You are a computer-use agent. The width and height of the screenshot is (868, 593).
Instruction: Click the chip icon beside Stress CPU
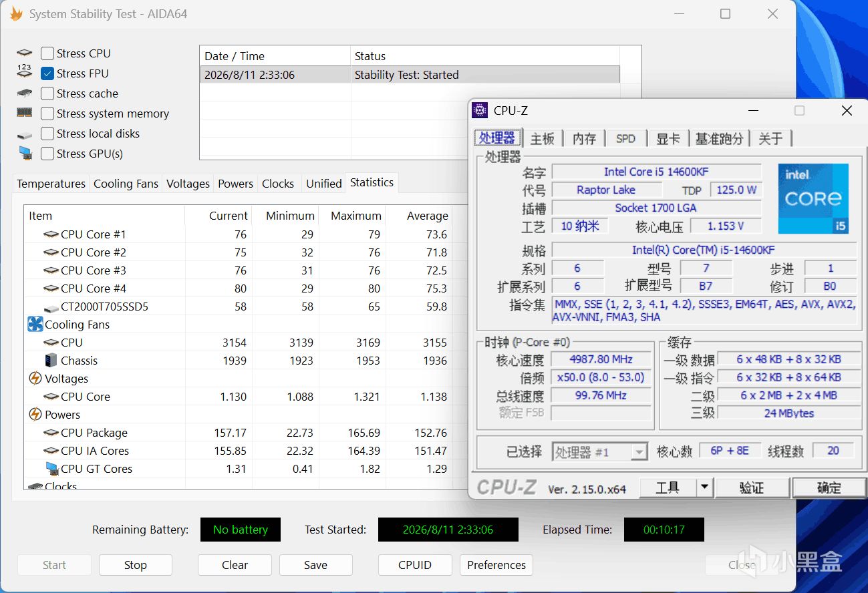tap(25, 53)
